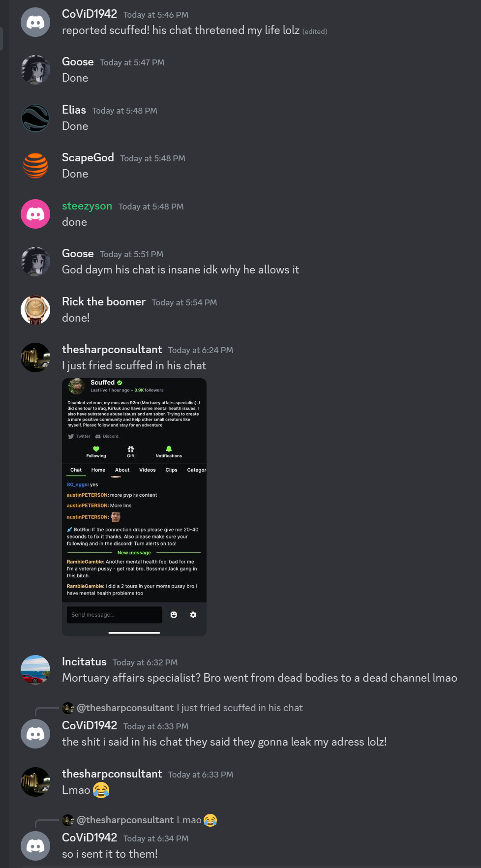The image size is (481, 868).
Task: Click the laughing emoji in the Lmao message
Action: click(x=101, y=790)
